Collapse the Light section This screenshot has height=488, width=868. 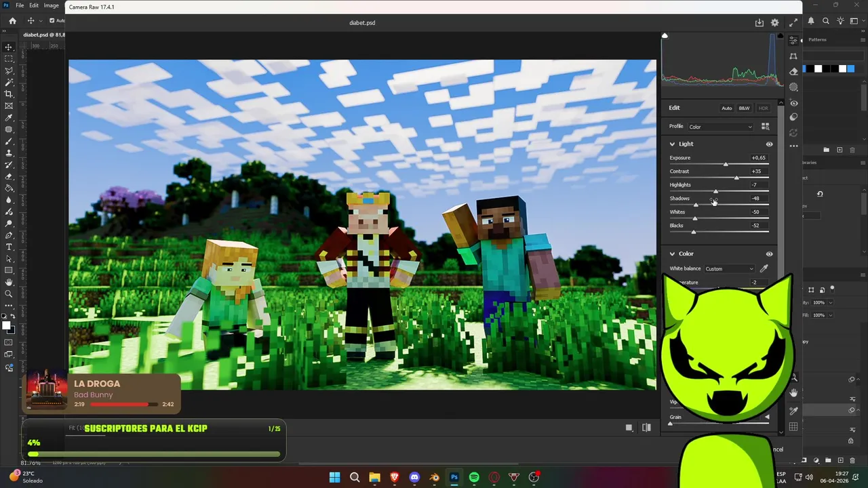click(672, 144)
